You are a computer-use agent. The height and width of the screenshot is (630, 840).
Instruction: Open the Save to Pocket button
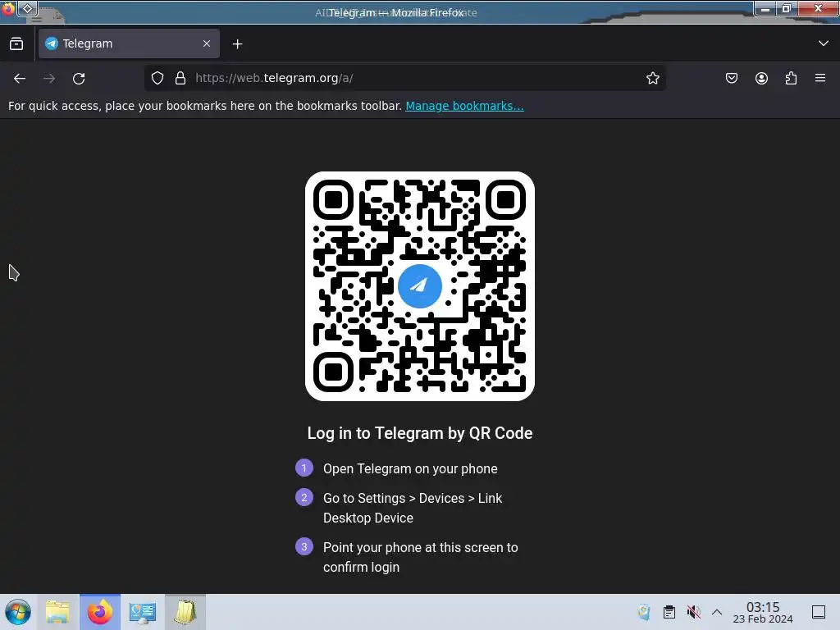tap(731, 78)
